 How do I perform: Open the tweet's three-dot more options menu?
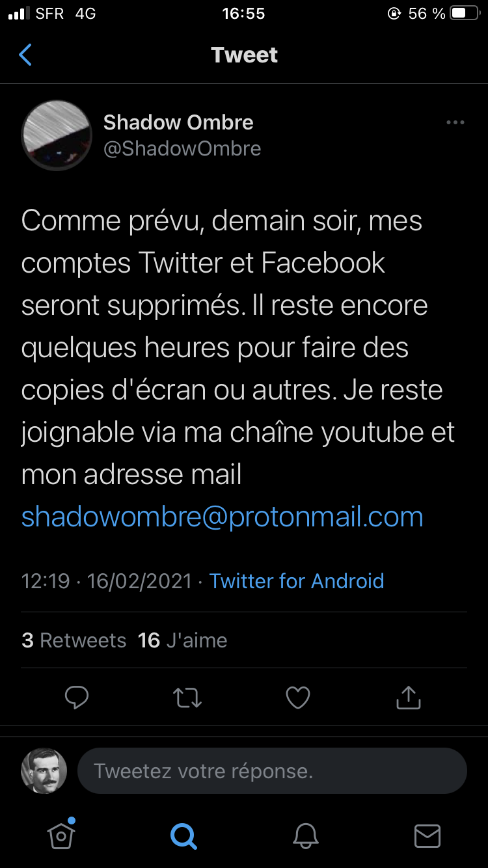(x=455, y=122)
